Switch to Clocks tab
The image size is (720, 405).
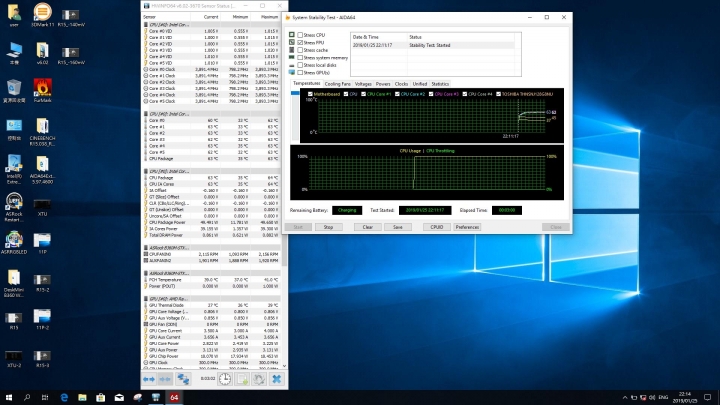pyautogui.click(x=401, y=84)
